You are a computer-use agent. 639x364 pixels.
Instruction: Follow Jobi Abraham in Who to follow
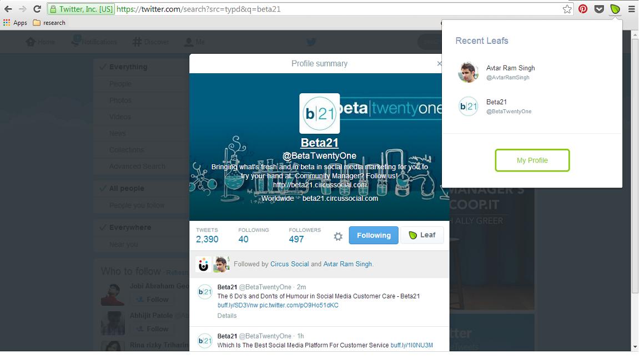[x=153, y=300]
